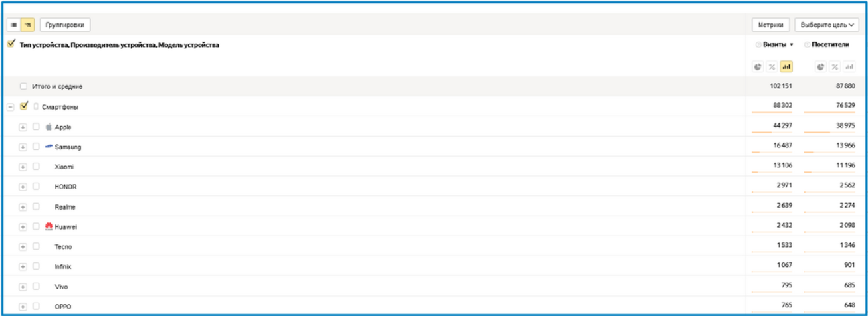The image size is (868, 316).
Task: Expand the Huawei manufacturer row
Action: click(23, 227)
